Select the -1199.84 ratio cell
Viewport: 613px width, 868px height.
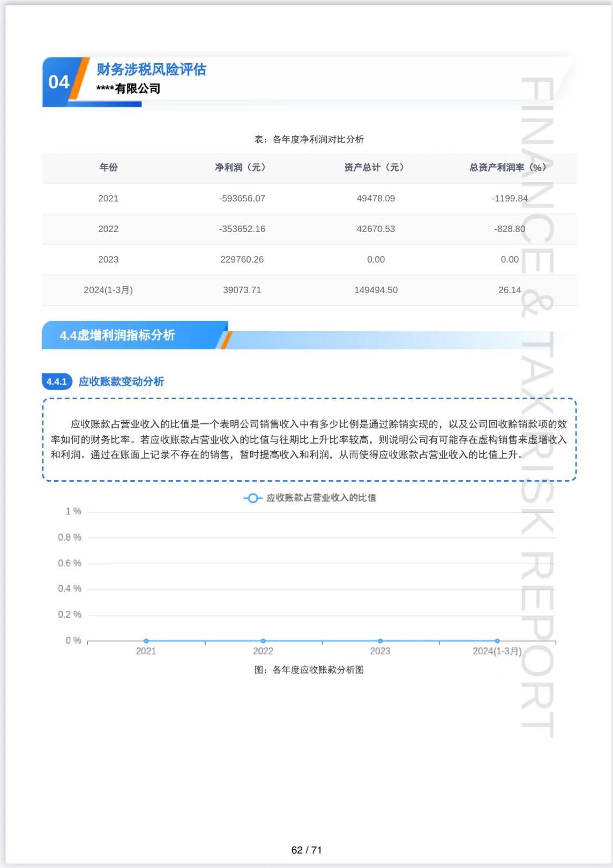tap(510, 198)
